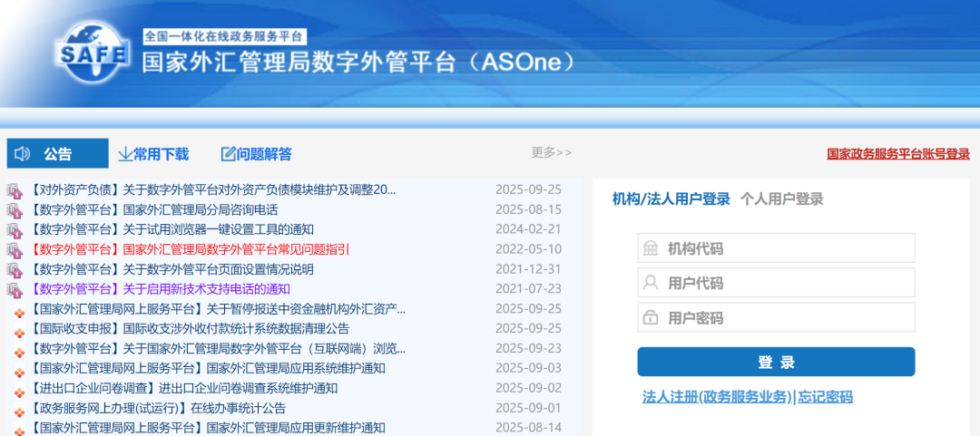This screenshot has width=980, height=436.
Task: Focus the 用户代码 input field
Action: [x=776, y=283]
